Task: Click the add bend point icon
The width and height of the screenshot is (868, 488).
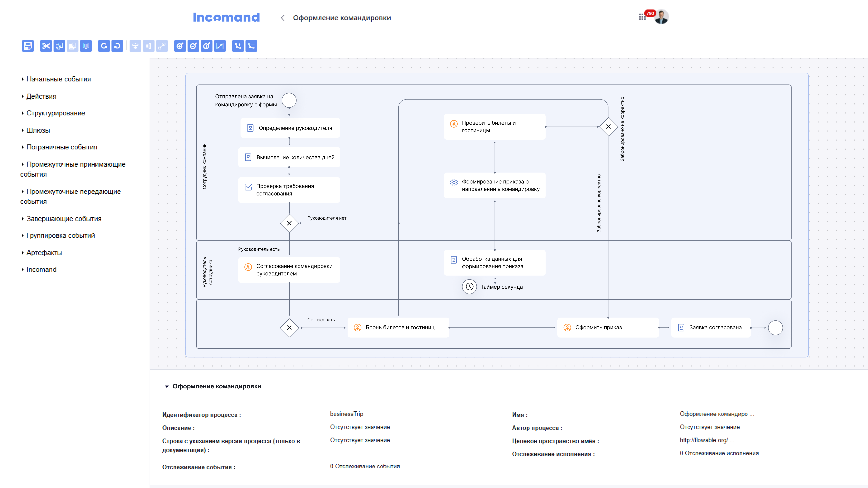Action: coord(238,46)
